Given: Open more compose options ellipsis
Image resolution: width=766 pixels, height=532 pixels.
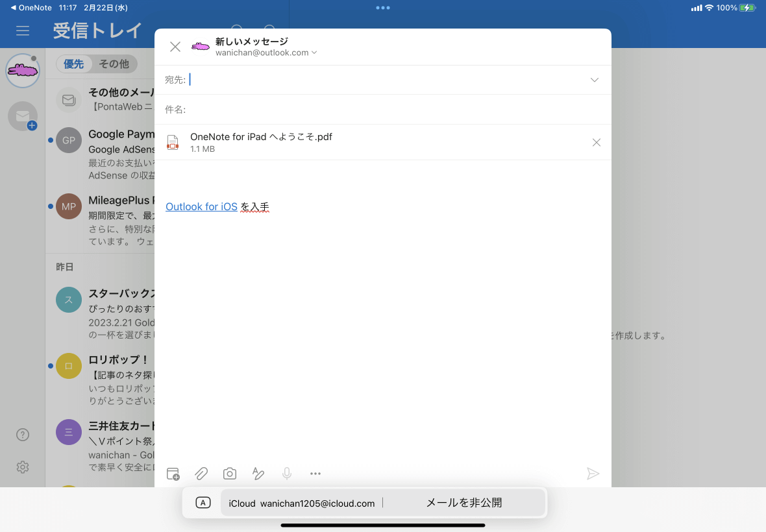Looking at the screenshot, I should [x=315, y=474].
